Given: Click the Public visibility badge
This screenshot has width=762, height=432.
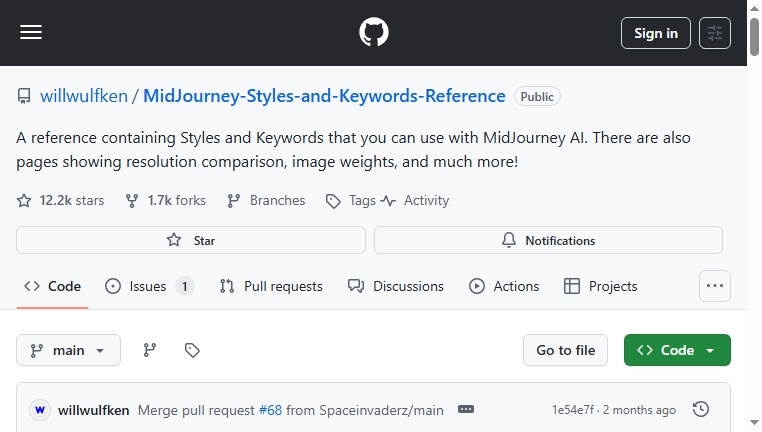Looking at the screenshot, I should [537, 97].
